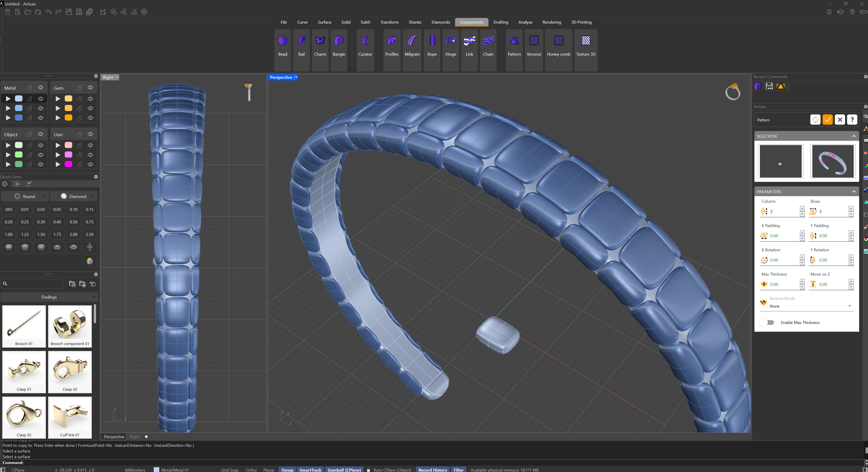
Task: Open the Right viewport menu arrow
Action: pos(117,77)
